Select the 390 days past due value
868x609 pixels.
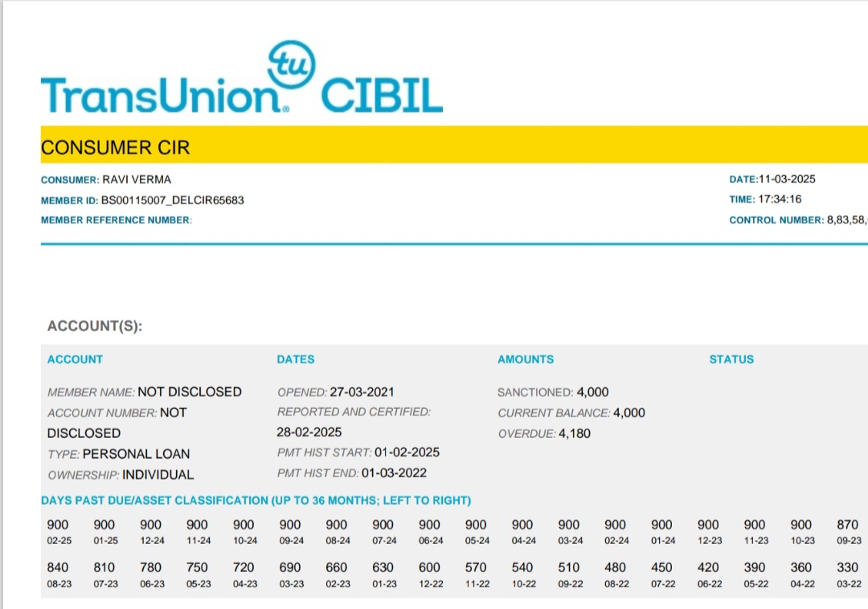[755, 567]
